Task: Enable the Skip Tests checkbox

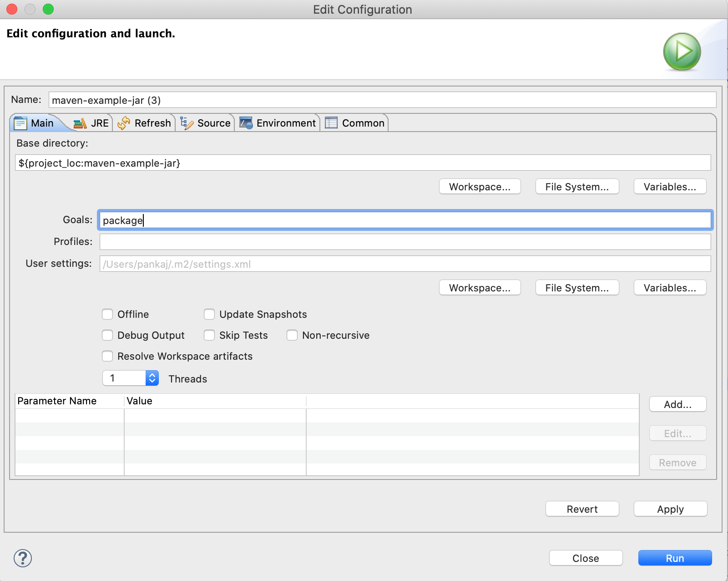Action: tap(209, 335)
